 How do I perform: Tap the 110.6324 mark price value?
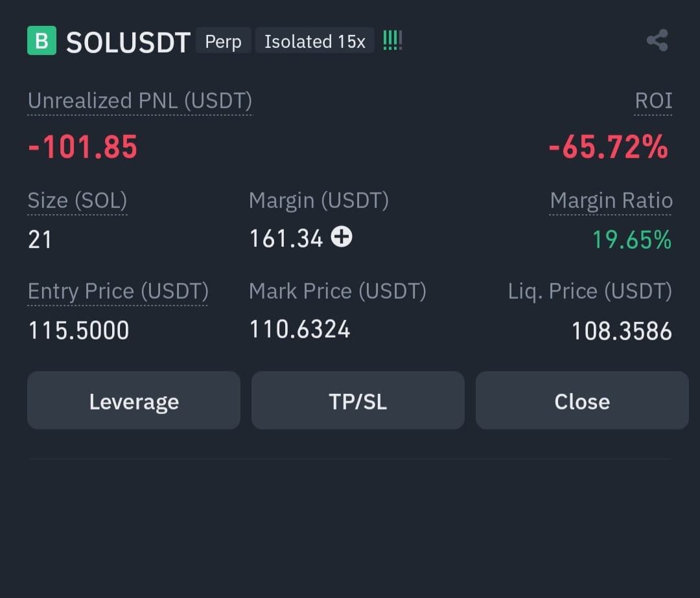point(299,329)
